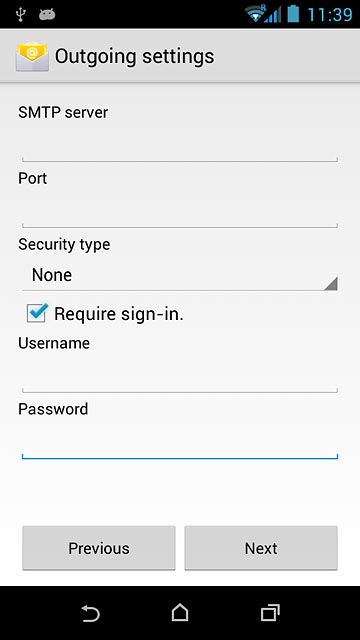Tap the Require sign-in label text
The width and height of the screenshot is (360, 640).
tap(119, 314)
